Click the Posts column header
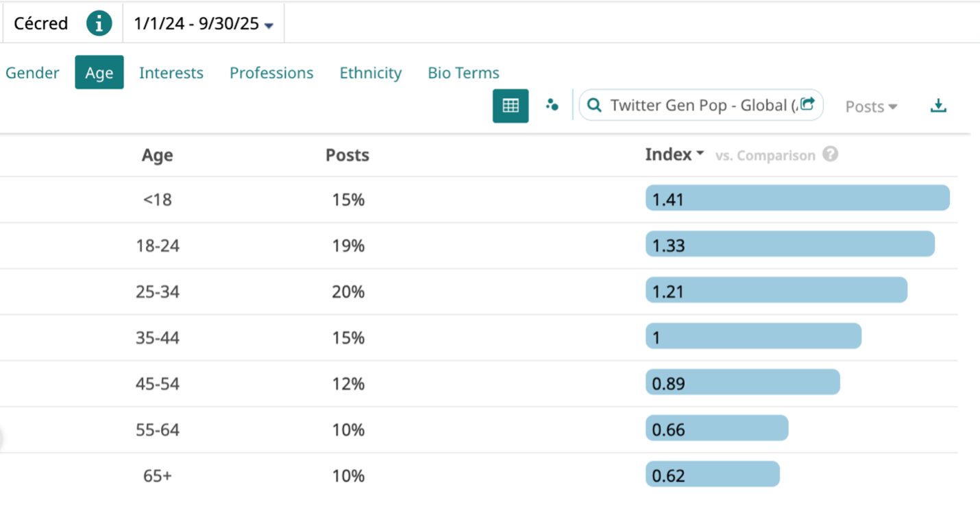 pyautogui.click(x=347, y=155)
